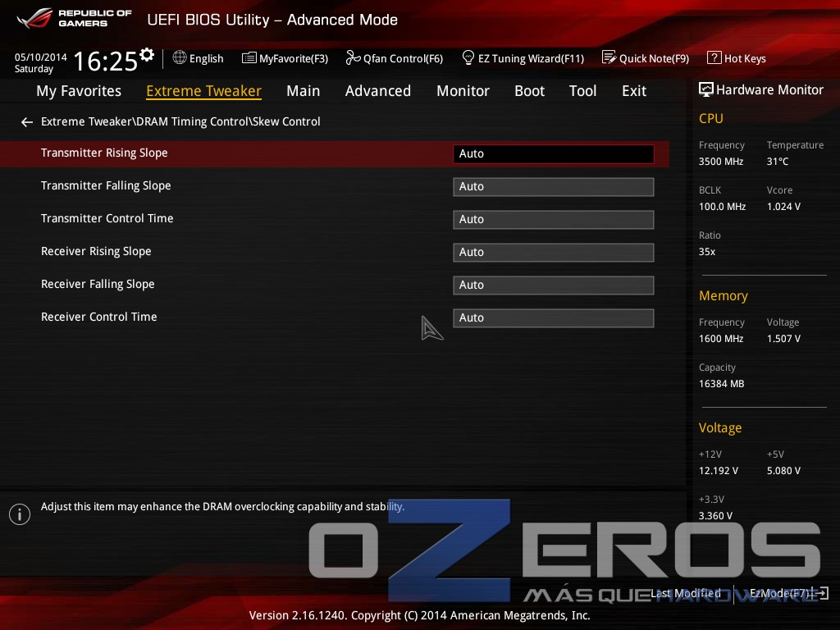
Task: Click the Transmitter Control Time label
Action: tap(107, 218)
